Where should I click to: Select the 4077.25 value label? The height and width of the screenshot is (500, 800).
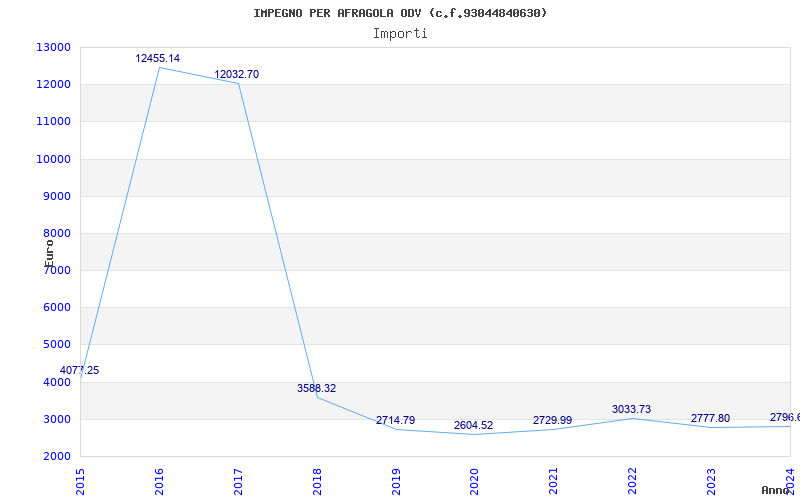79,370
